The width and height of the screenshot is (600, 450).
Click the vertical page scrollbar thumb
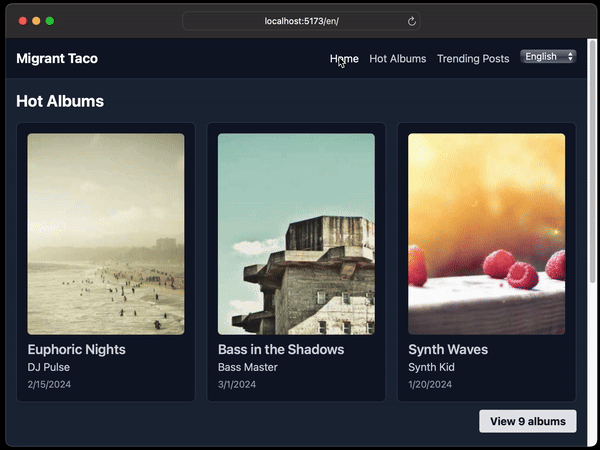(592, 161)
